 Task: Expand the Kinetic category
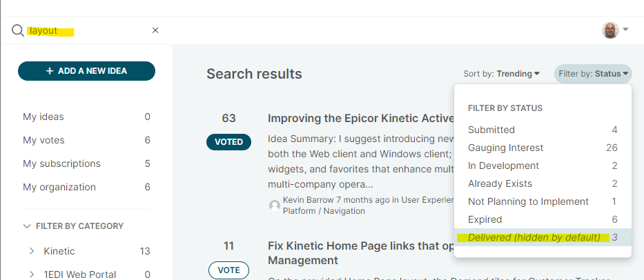click(32, 251)
